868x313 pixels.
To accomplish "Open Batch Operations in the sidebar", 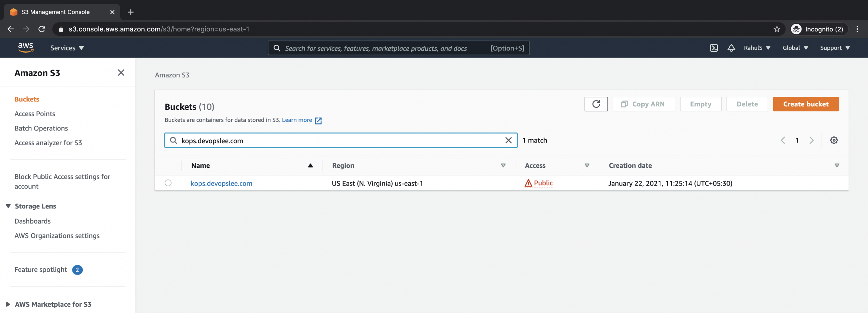I will click(x=41, y=128).
